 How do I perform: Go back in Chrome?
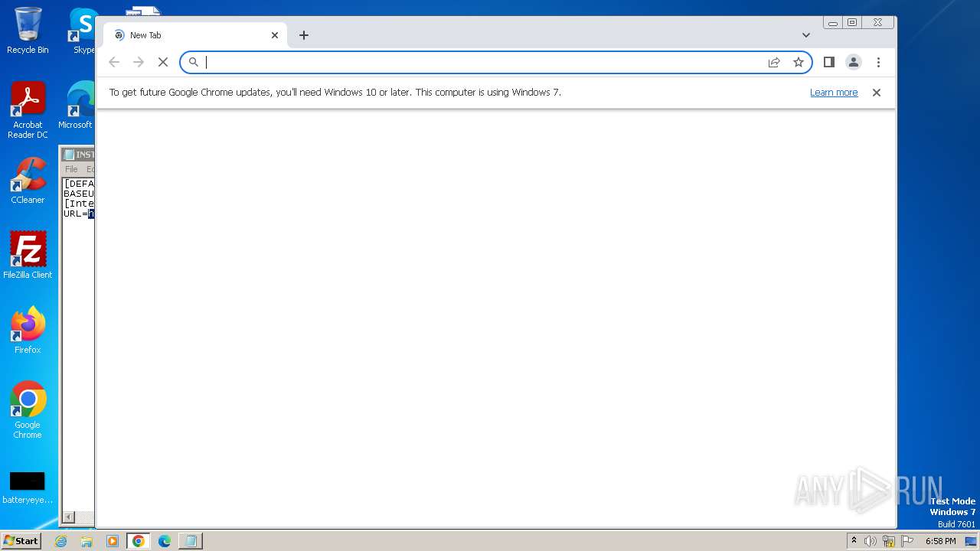coord(114,62)
